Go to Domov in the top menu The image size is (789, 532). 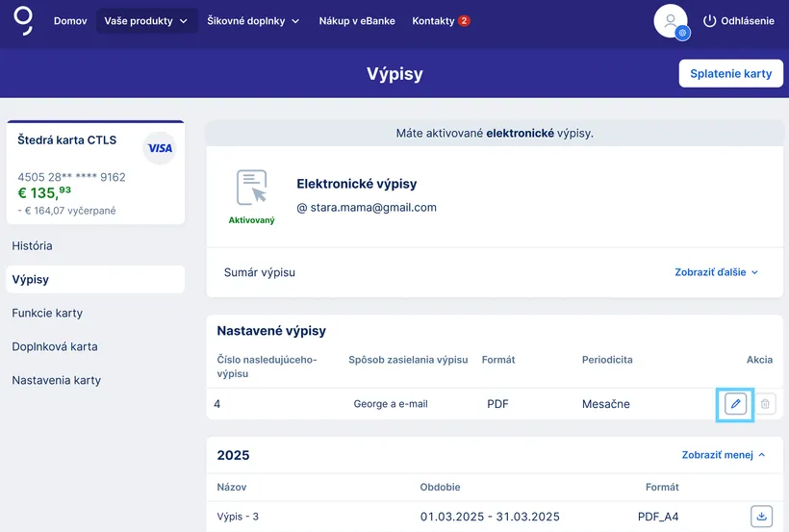pyautogui.click(x=70, y=20)
